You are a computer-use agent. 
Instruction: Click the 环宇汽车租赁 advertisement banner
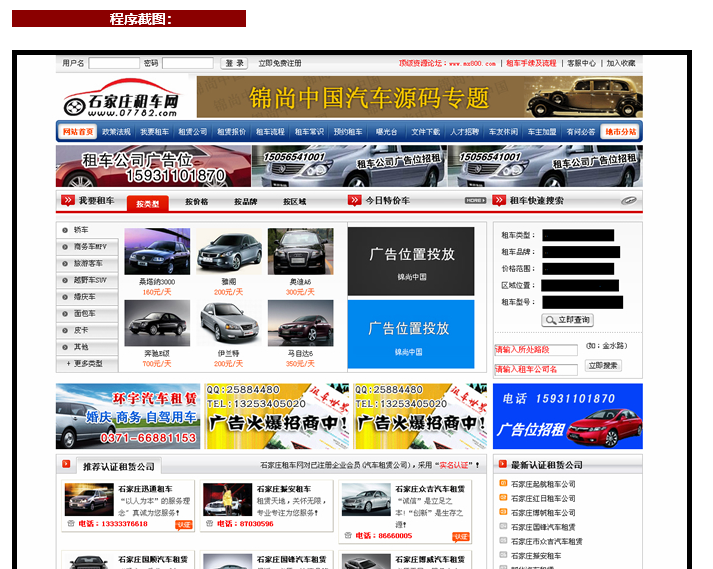tap(128, 416)
